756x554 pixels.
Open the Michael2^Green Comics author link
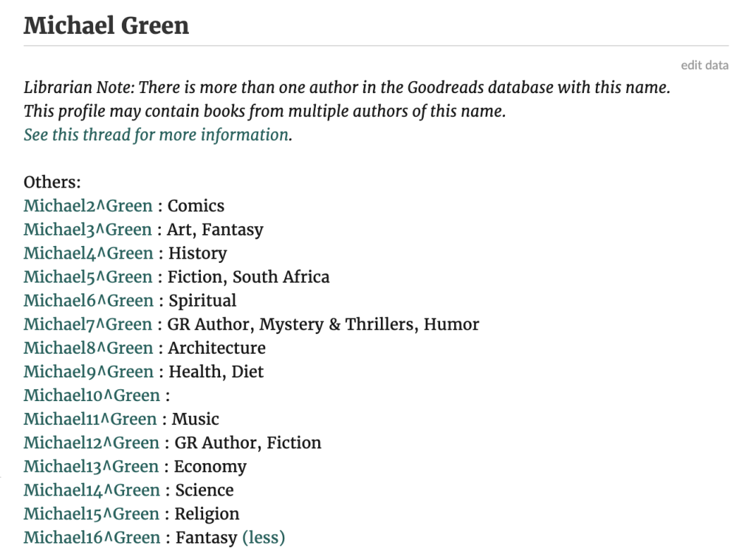click(x=88, y=206)
